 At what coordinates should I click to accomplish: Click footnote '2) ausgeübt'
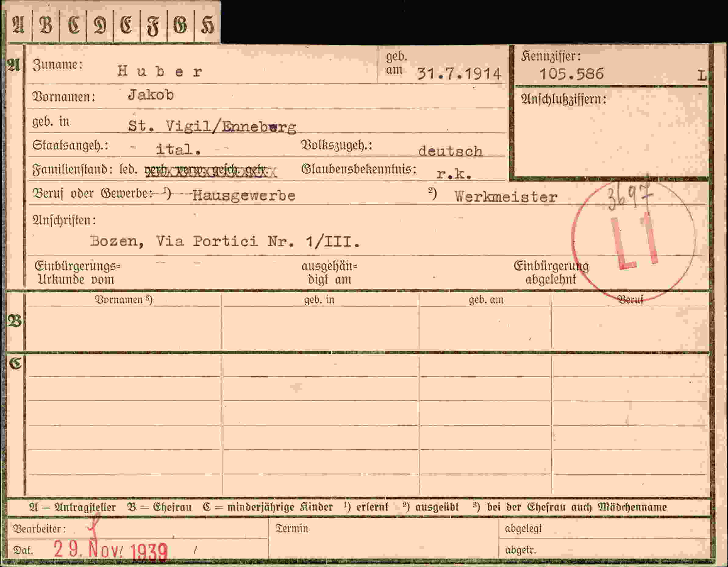click(430, 507)
